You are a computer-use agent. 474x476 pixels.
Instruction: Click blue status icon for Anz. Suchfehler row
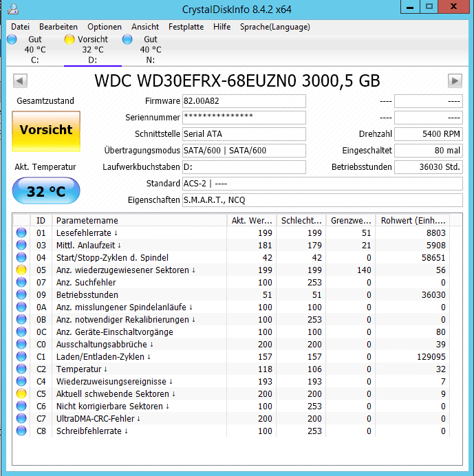pyautogui.click(x=21, y=282)
